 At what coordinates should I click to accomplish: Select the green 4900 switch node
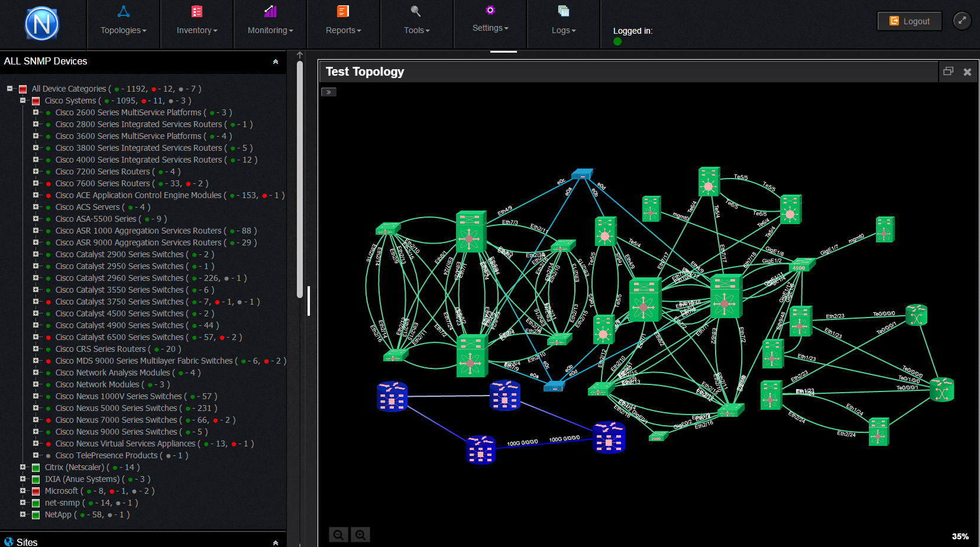(x=801, y=265)
